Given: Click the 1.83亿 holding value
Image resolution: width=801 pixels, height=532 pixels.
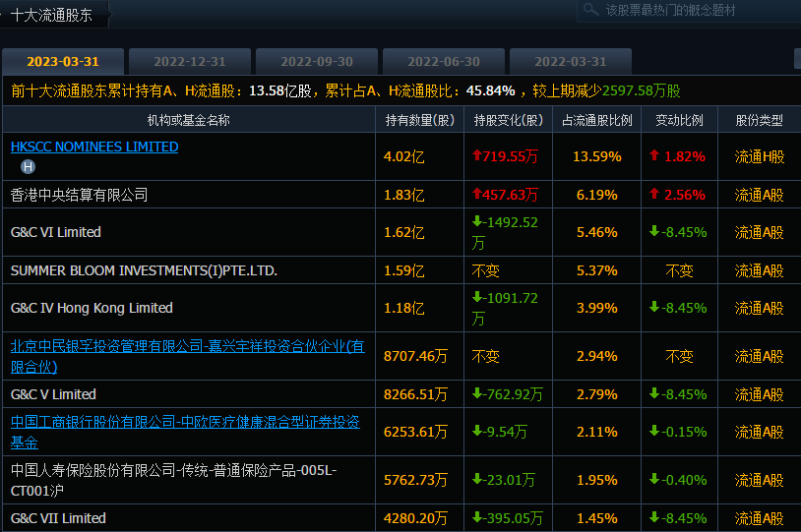Looking at the screenshot, I should tap(404, 195).
